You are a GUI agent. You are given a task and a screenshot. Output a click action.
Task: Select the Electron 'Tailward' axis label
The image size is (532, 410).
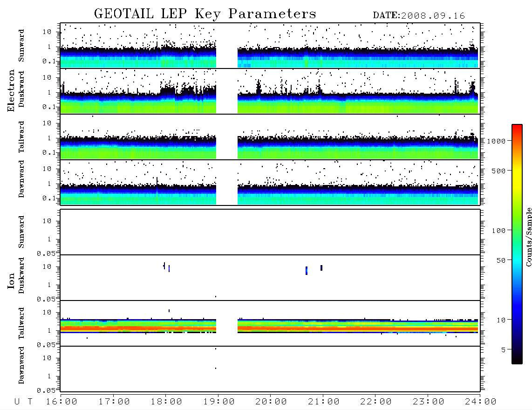(21, 137)
